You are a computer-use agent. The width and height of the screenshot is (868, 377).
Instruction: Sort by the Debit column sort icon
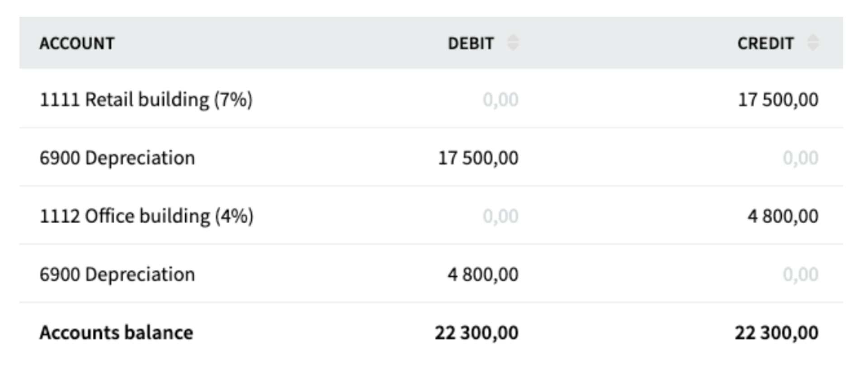tap(513, 43)
